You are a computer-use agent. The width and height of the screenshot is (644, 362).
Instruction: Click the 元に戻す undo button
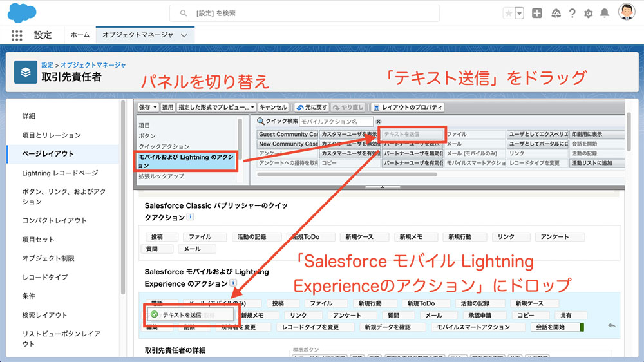pos(311,107)
